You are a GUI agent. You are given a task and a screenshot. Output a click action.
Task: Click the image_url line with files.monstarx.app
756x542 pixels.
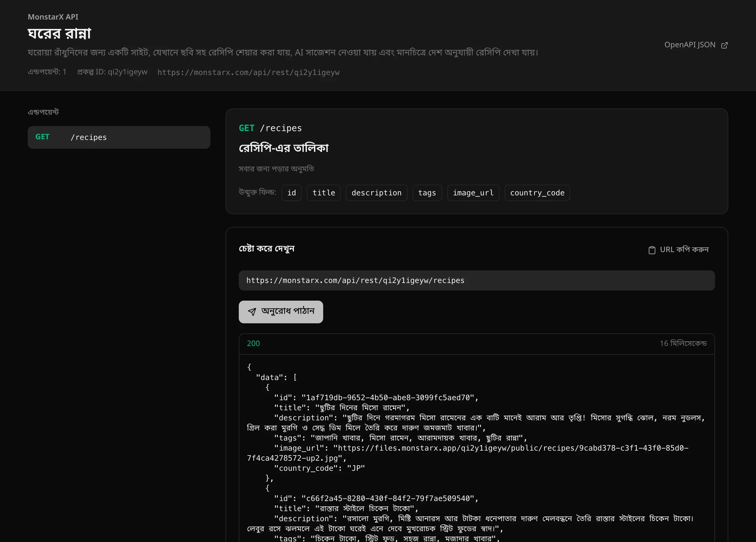[x=468, y=453]
